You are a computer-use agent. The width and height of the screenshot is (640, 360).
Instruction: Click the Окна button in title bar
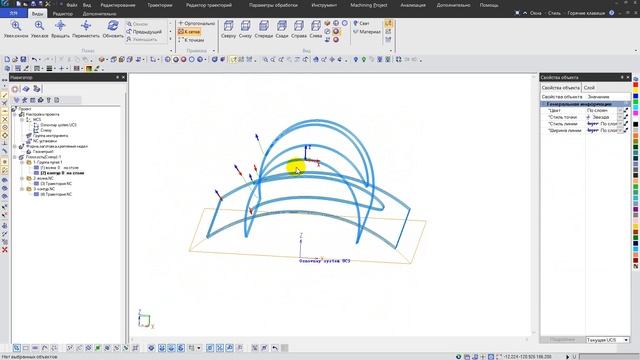point(536,13)
